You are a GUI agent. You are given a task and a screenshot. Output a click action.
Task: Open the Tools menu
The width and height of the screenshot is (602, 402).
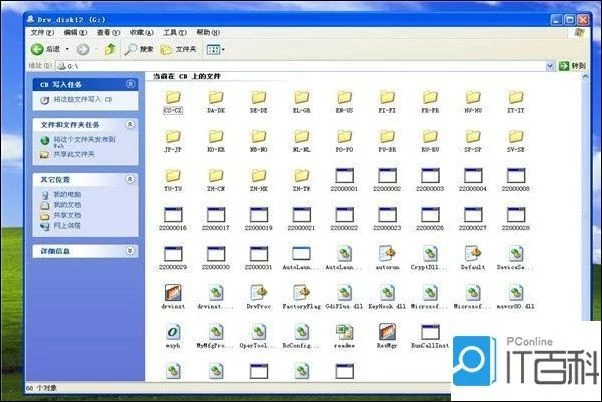(175, 33)
